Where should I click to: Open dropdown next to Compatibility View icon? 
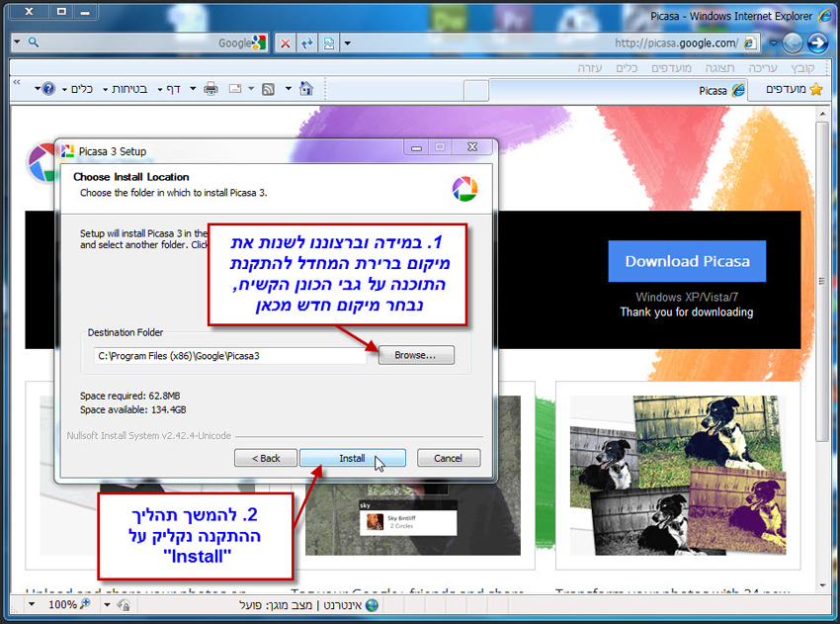point(347,43)
